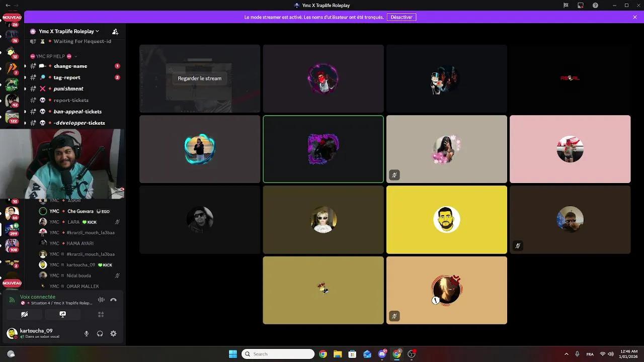644x362 pixels.
Task: Open user settings with the gear icon
Action: pyautogui.click(x=113, y=333)
